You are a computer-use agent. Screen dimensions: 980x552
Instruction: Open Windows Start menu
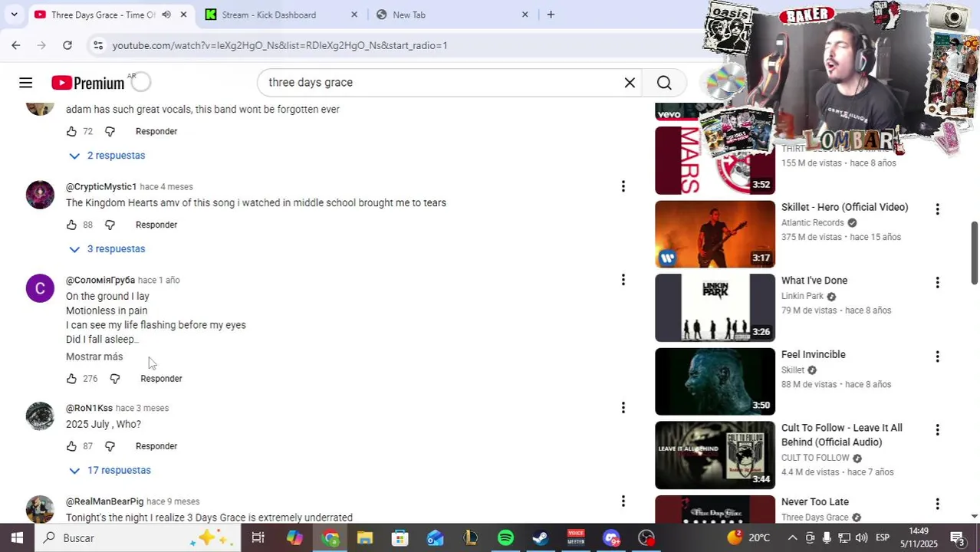click(x=17, y=538)
